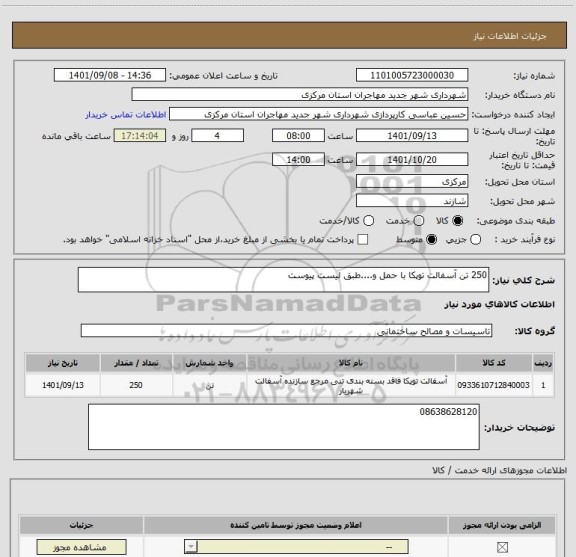This screenshot has width=576, height=557.
Task: Click the delivery city field شازند
Action: click(412, 201)
